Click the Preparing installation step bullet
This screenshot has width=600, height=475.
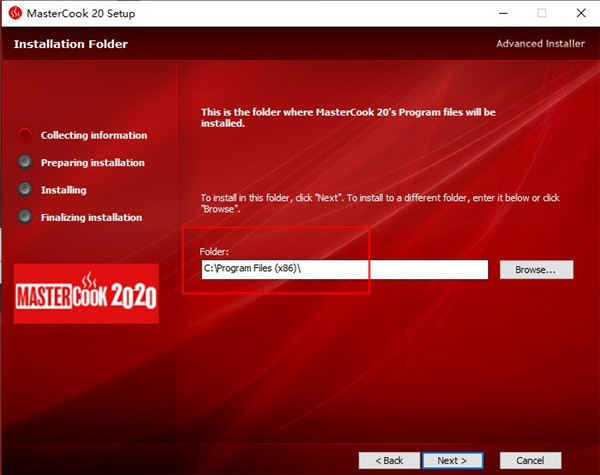(x=24, y=162)
